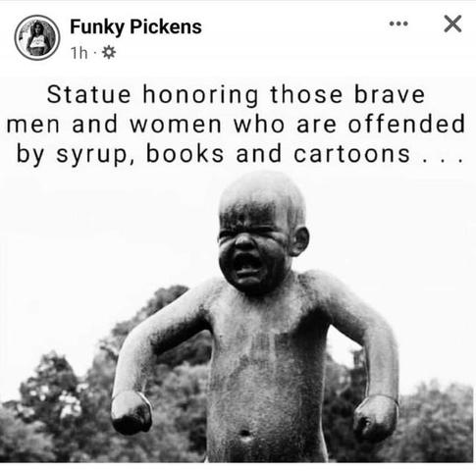
Task: Click the word "syrup," in the caption
Action: (96, 155)
